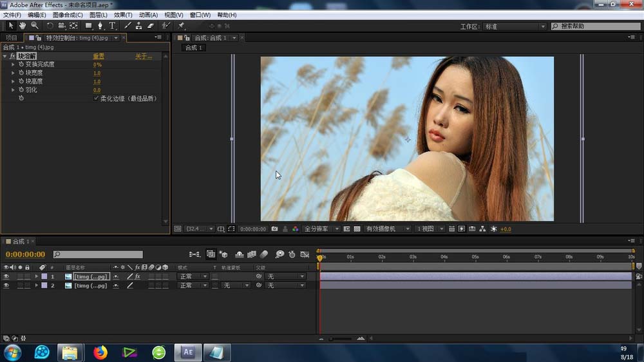Image resolution: width=644 pixels, height=362 pixels.
Task: Select the Rotation tool
Action: coord(50,26)
